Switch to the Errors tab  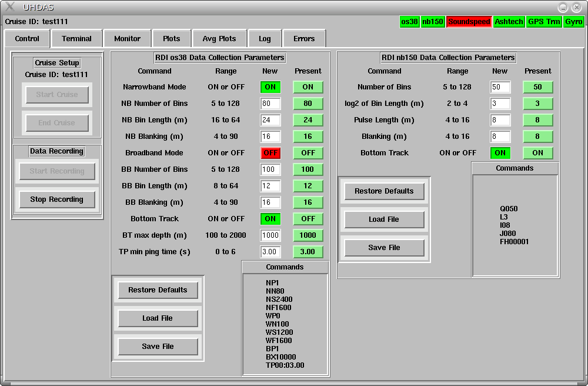click(x=304, y=39)
